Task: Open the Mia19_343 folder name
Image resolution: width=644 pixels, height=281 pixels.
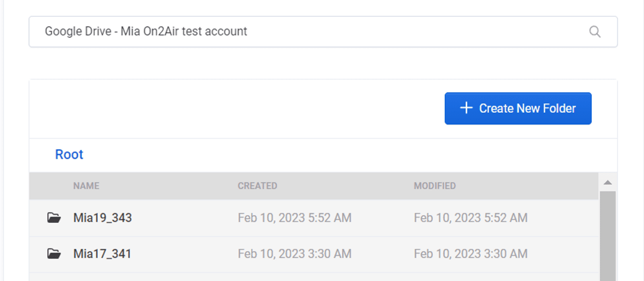Action: point(103,218)
